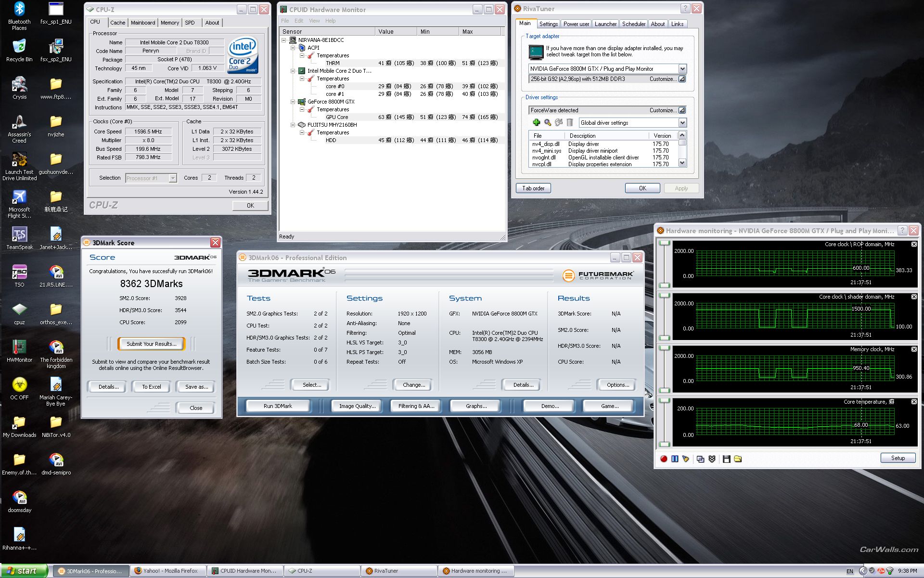Collapse the NIRVANA-8E1BDCC tree node
The width and height of the screenshot is (924, 578).
[x=284, y=40]
